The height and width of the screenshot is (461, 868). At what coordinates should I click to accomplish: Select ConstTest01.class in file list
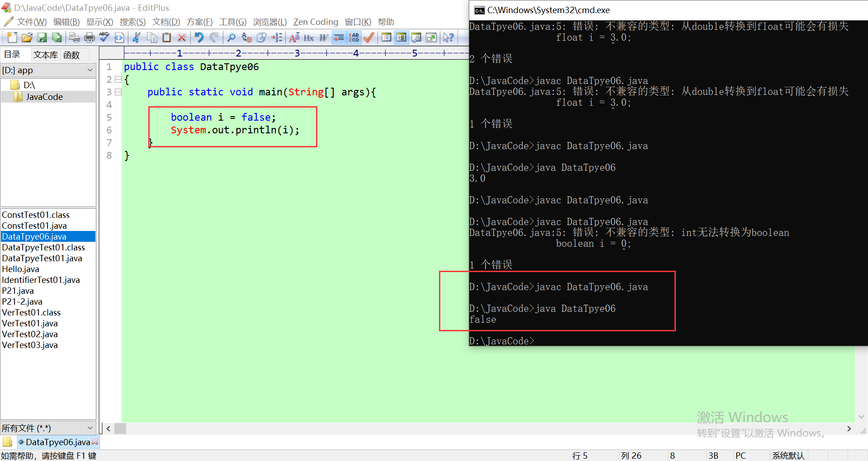(x=36, y=215)
